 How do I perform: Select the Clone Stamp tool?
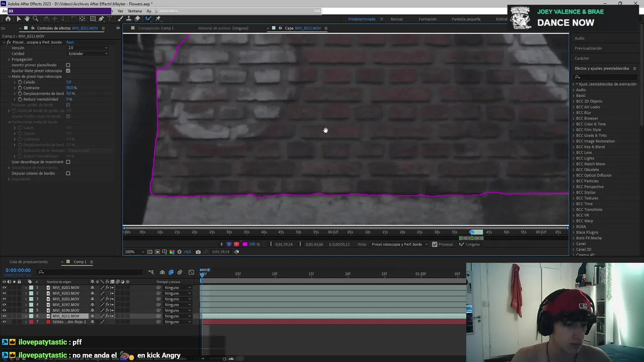[129, 19]
